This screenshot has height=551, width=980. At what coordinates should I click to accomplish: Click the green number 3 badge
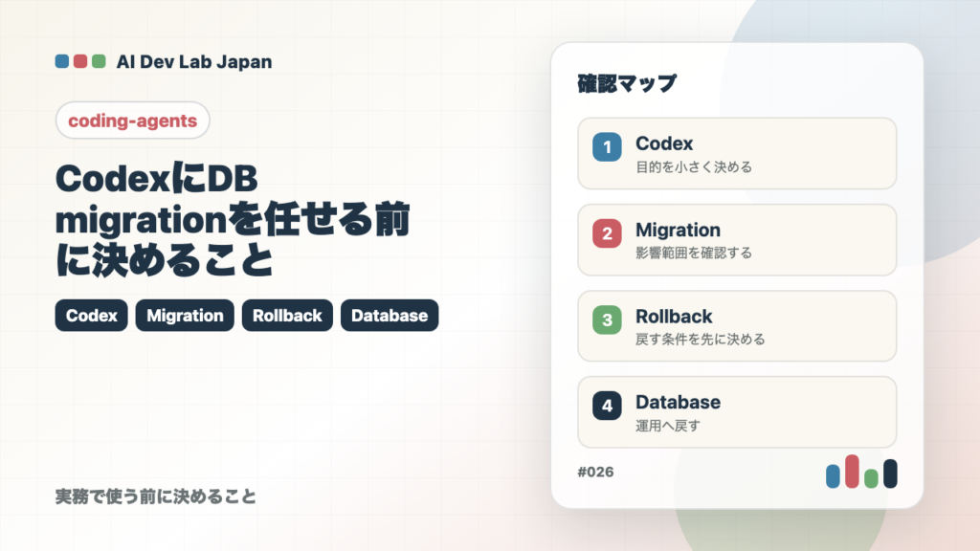[607, 320]
